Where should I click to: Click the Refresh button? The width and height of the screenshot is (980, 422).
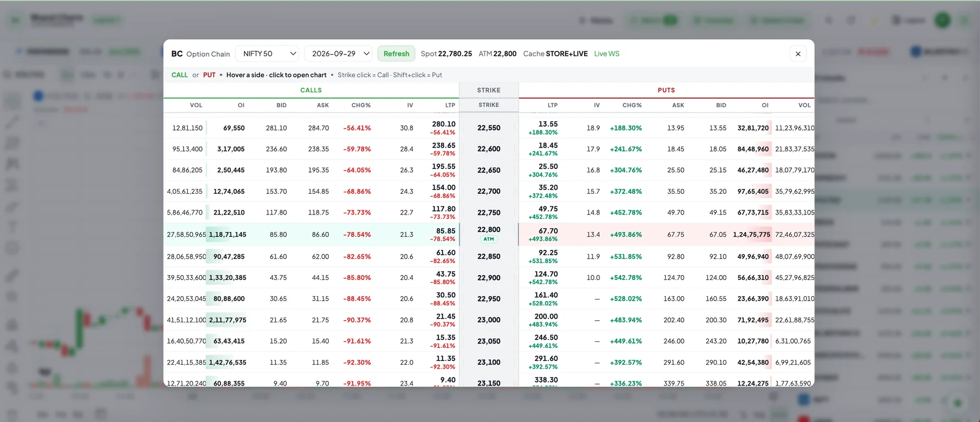[396, 53]
